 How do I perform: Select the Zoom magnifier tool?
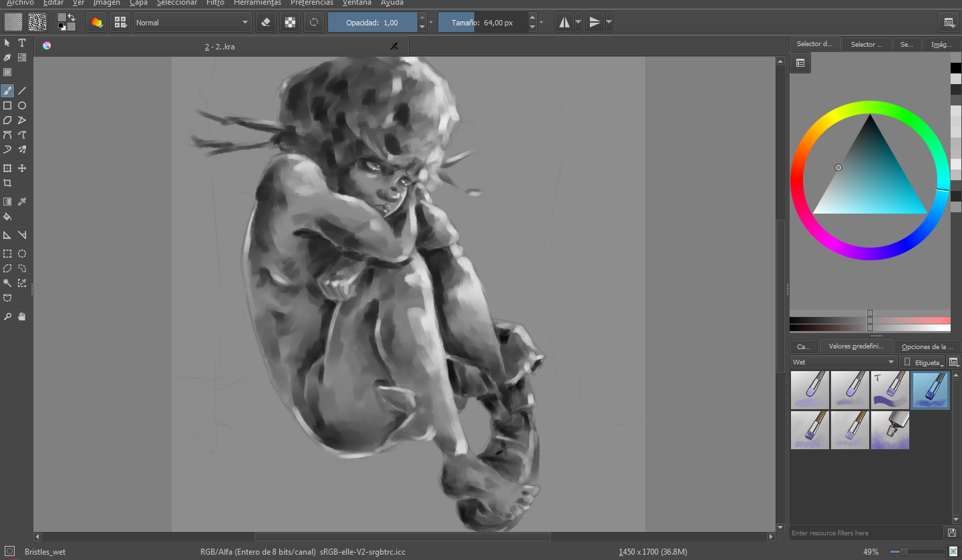(7, 316)
